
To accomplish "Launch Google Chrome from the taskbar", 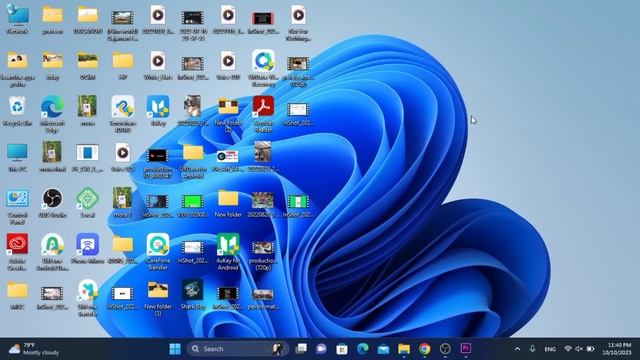I will click(424, 349).
